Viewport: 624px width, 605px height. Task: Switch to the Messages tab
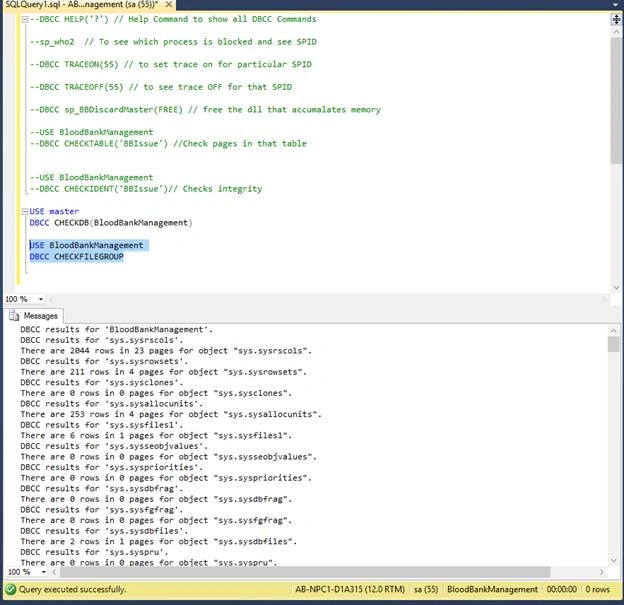click(34, 316)
